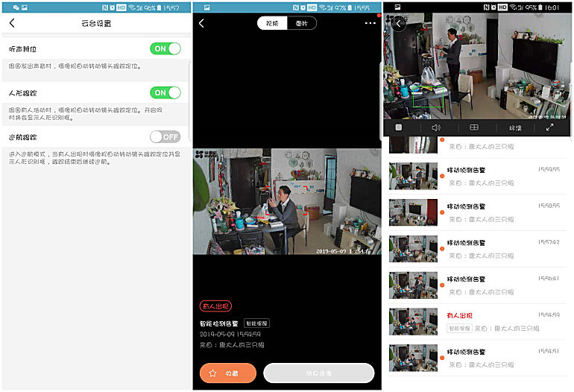Open motion alarm thumbnail at 15:54:51

(413, 358)
